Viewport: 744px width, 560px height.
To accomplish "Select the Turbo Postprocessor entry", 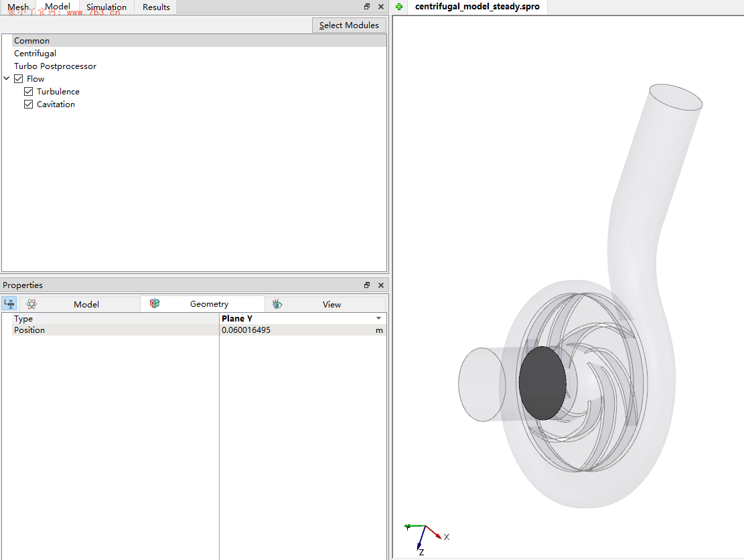I will (55, 66).
